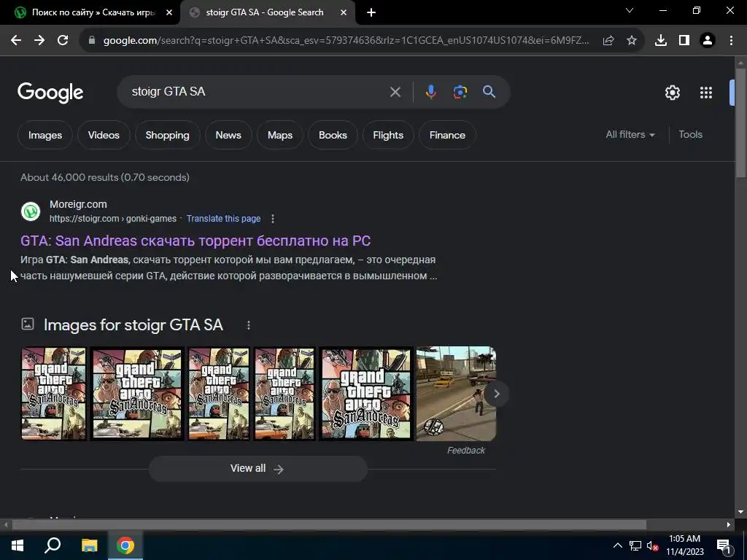Open the second GTA San Andreas cover thumbnail
The width and height of the screenshot is (747, 560).
(137, 393)
